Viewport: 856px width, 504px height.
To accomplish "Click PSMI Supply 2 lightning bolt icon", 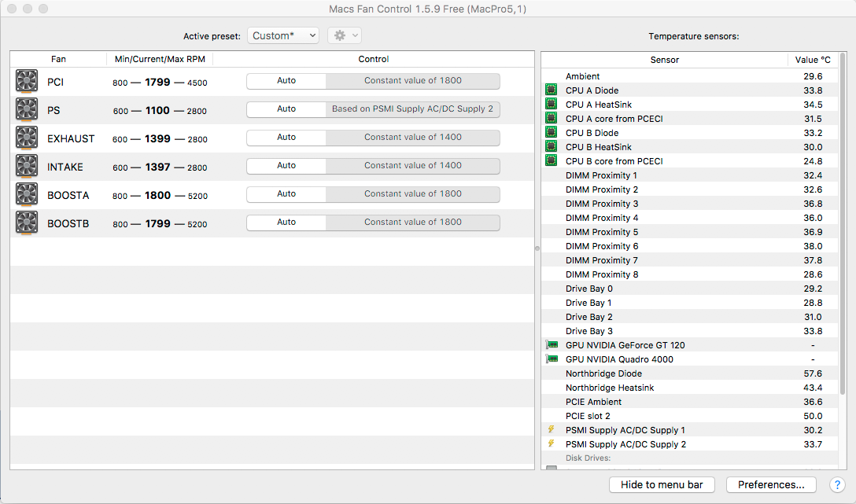I will coord(552,443).
